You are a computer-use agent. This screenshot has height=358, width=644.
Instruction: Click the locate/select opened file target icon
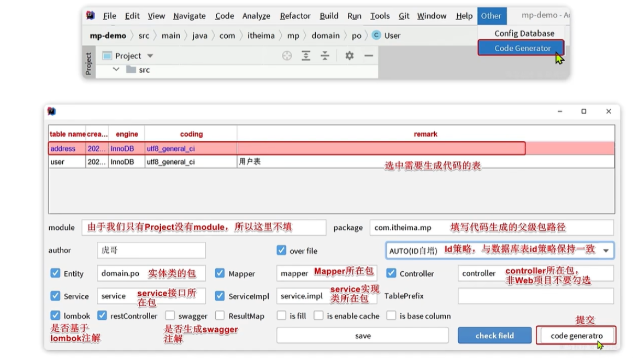pyautogui.click(x=287, y=56)
